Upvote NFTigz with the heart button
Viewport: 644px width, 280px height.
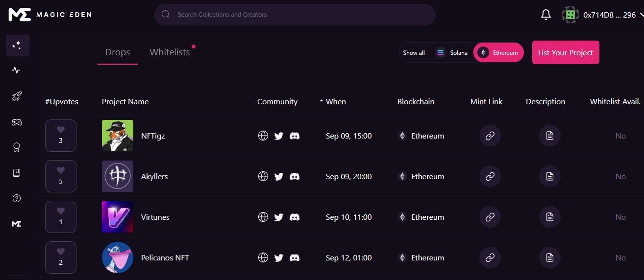(61, 136)
